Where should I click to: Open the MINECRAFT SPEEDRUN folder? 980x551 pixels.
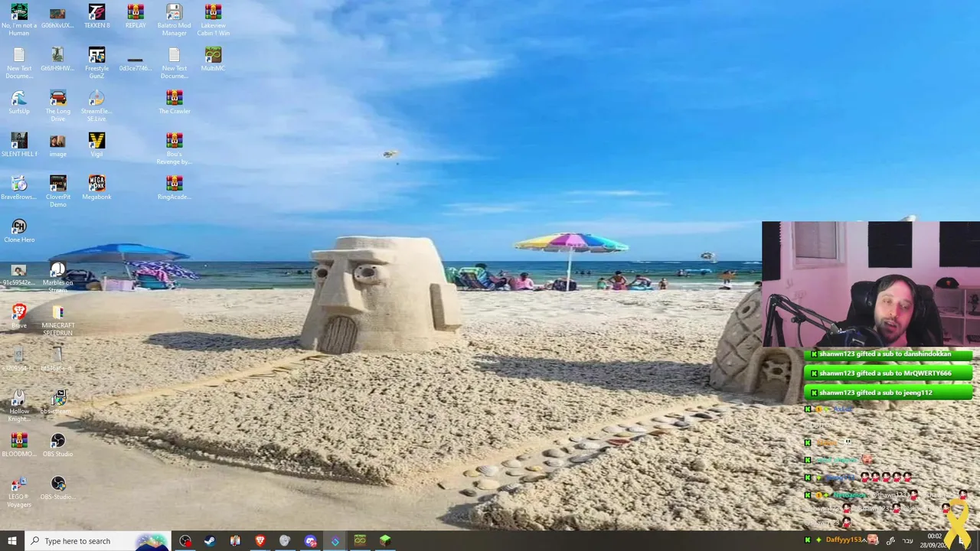click(x=57, y=320)
